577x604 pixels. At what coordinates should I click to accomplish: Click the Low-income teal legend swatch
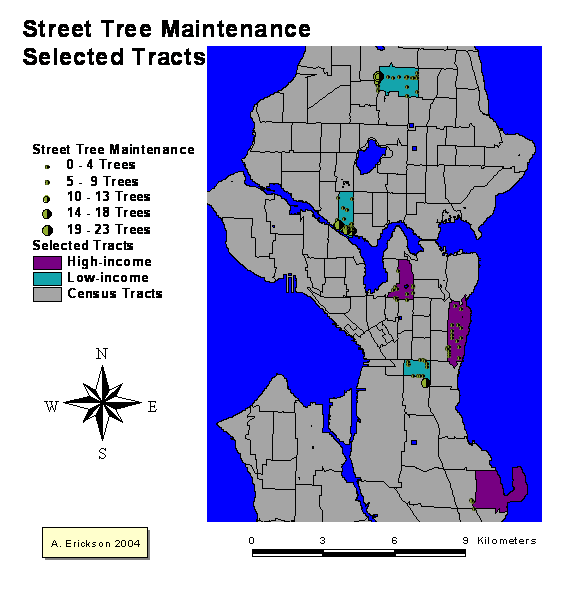tap(47, 279)
